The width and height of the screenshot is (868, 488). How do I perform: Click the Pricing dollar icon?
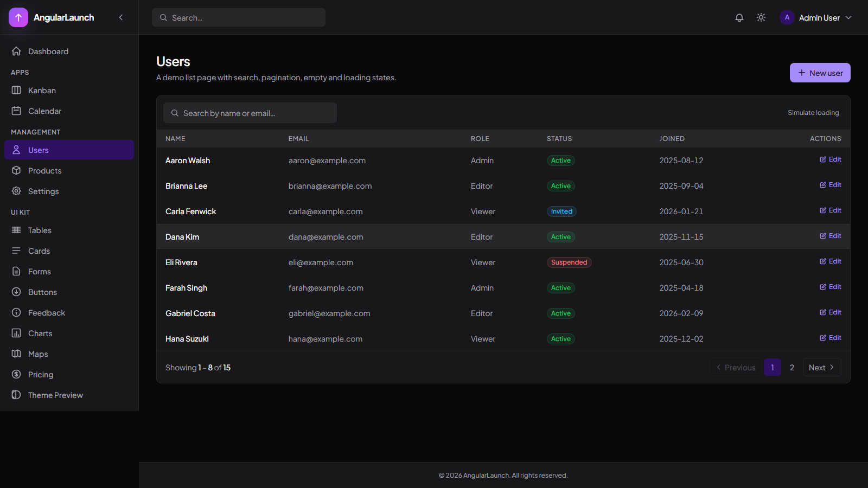point(16,375)
